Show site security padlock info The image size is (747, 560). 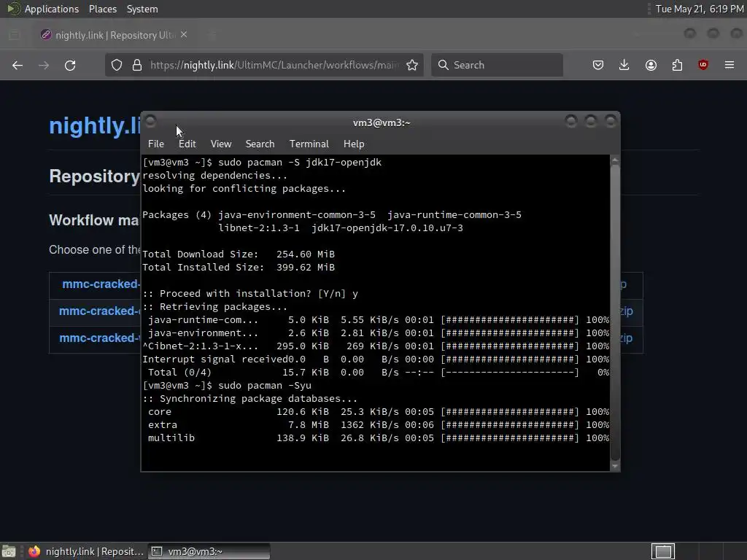click(x=137, y=65)
